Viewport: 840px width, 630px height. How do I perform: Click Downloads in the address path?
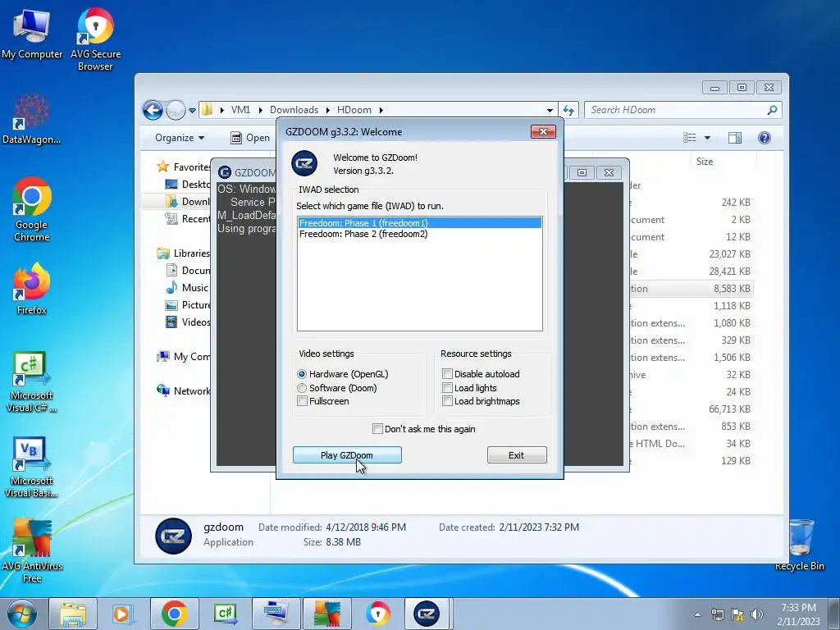coord(294,110)
